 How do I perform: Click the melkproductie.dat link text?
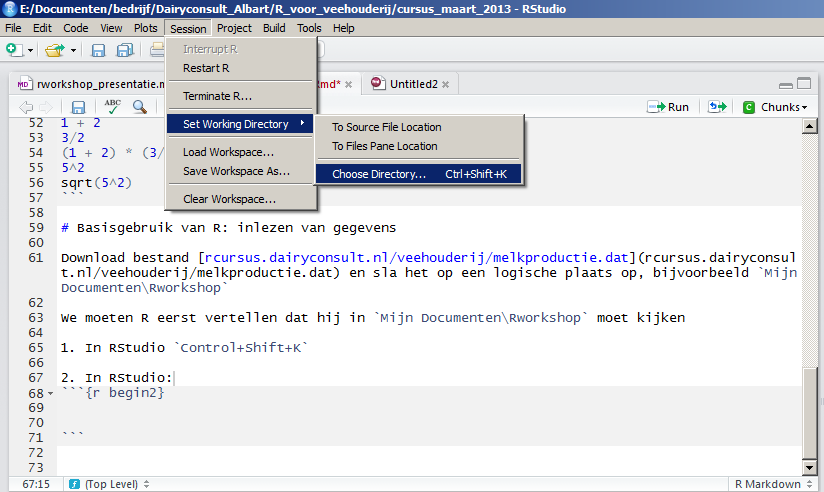tap(416, 258)
